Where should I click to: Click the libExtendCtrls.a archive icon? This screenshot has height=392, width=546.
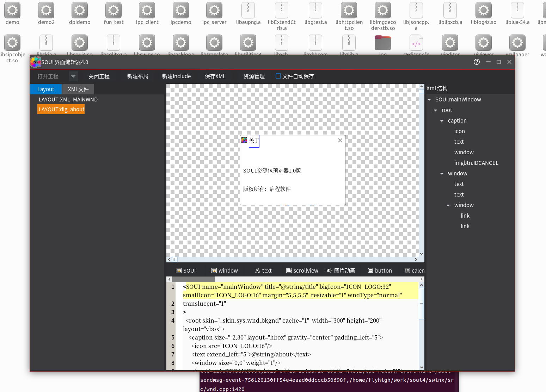[x=282, y=10]
